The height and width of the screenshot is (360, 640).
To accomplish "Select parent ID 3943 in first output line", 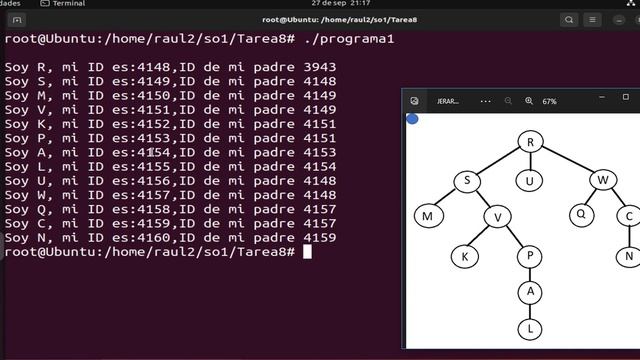I will pos(320,67).
